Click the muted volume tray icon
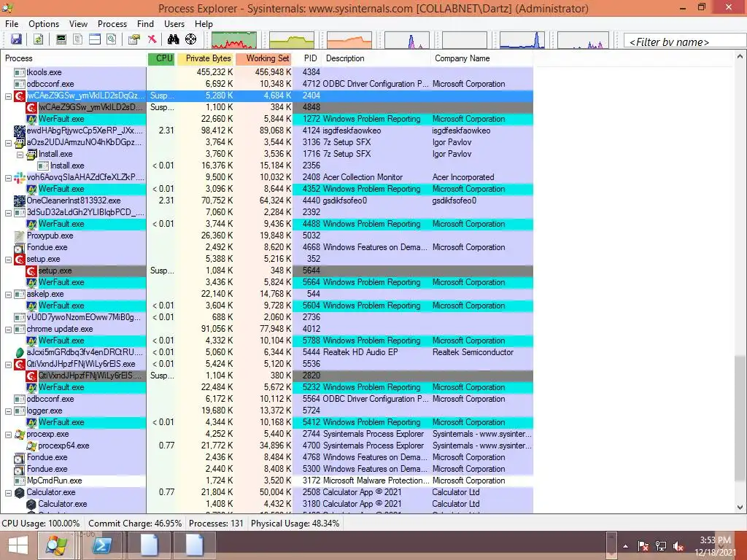747x560 pixels. point(679,546)
